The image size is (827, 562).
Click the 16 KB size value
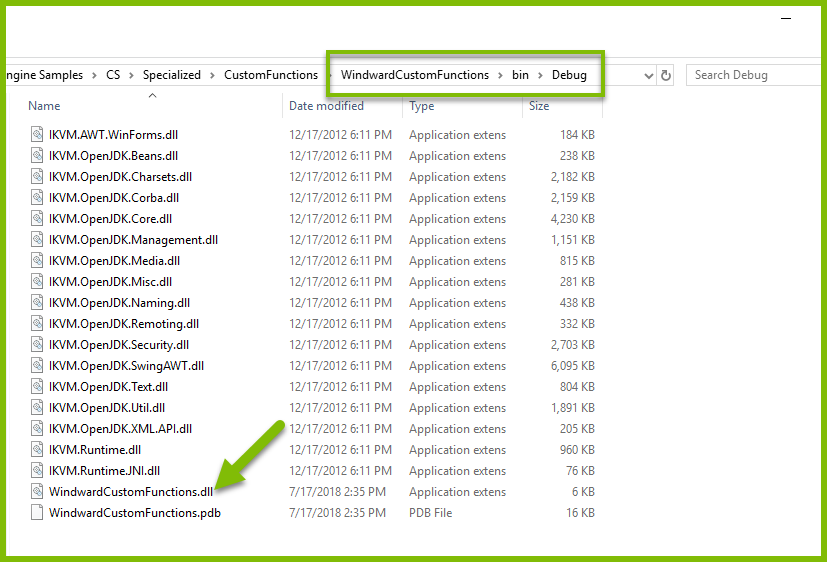click(x=580, y=513)
